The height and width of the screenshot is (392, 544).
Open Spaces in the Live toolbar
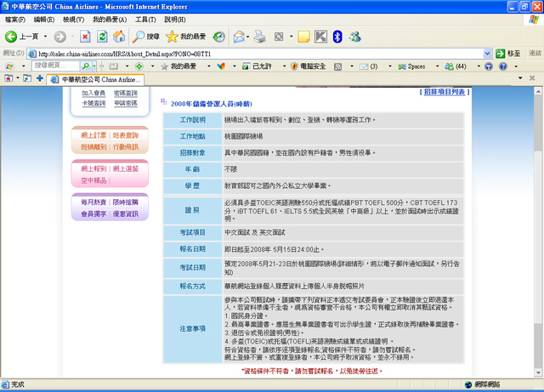411,66
